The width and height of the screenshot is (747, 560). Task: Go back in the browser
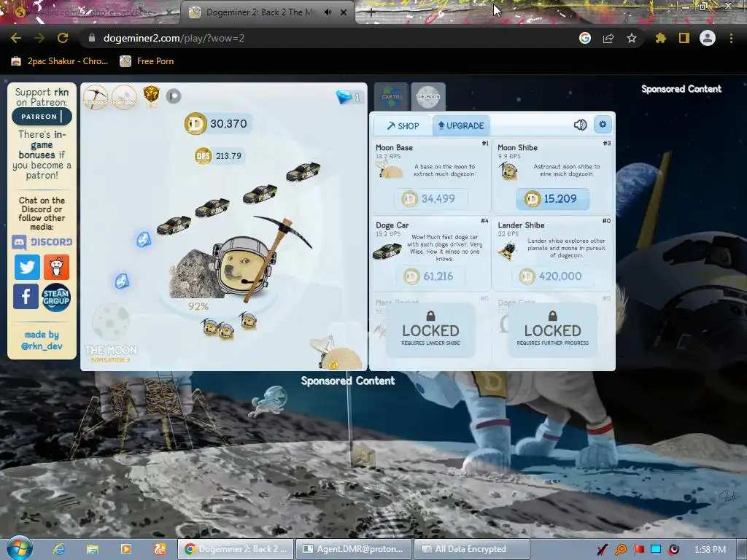(x=16, y=38)
